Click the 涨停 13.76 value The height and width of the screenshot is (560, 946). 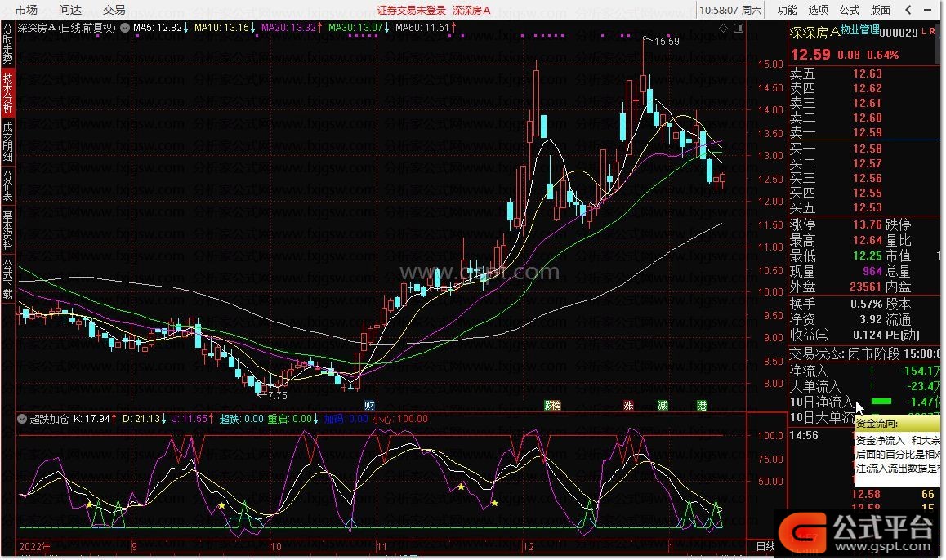868,224
